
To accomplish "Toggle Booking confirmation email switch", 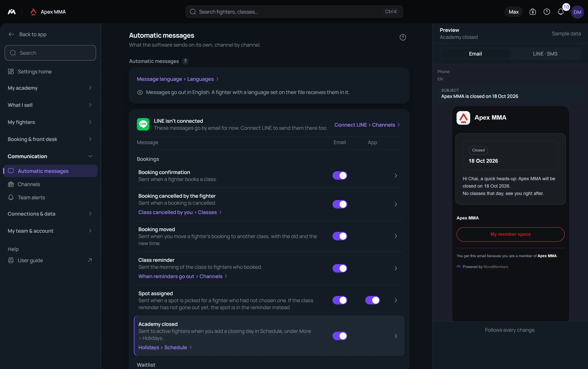I will tap(340, 176).
